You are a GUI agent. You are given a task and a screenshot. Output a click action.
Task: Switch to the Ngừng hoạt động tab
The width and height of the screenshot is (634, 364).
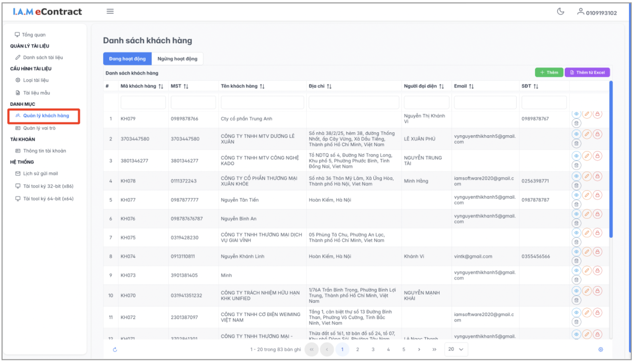click(177, 59)
